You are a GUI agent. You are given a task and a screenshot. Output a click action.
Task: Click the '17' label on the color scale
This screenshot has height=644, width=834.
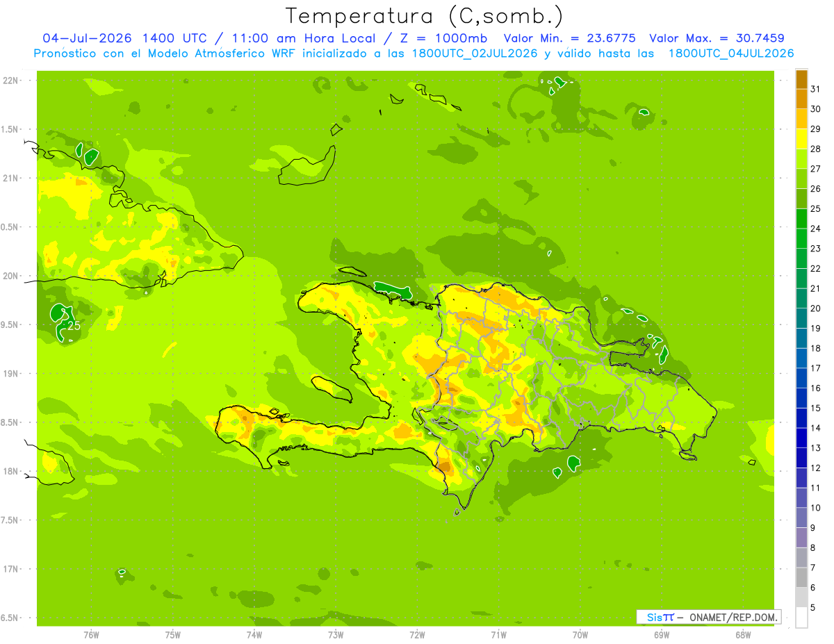coord(816,368)
